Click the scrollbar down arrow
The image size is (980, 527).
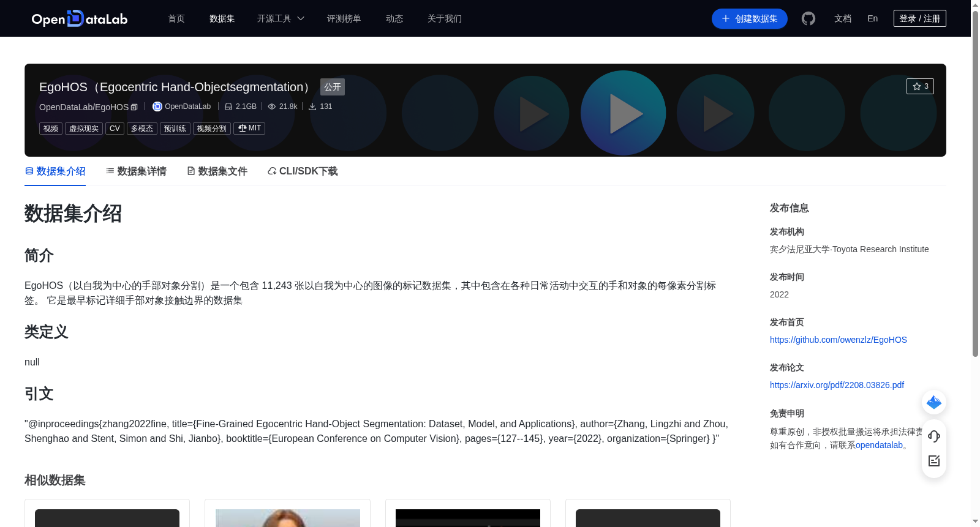point(975,521)
